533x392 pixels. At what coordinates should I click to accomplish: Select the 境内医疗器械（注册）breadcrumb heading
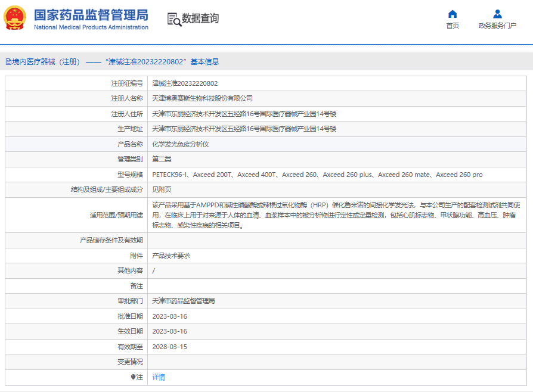[x=47, y=62]
